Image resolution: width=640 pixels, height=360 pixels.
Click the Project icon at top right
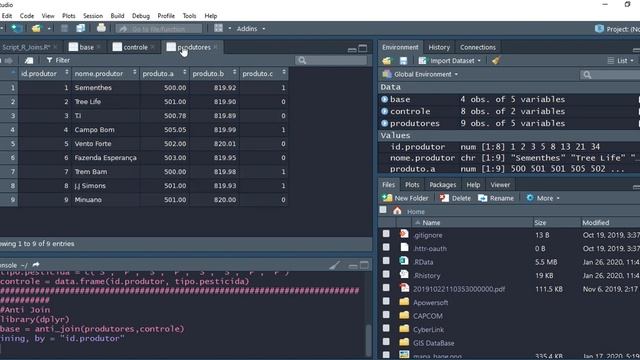[599, 29]
